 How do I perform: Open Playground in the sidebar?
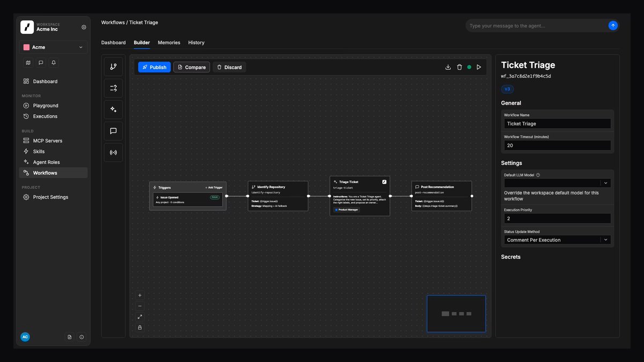(54, 106)
